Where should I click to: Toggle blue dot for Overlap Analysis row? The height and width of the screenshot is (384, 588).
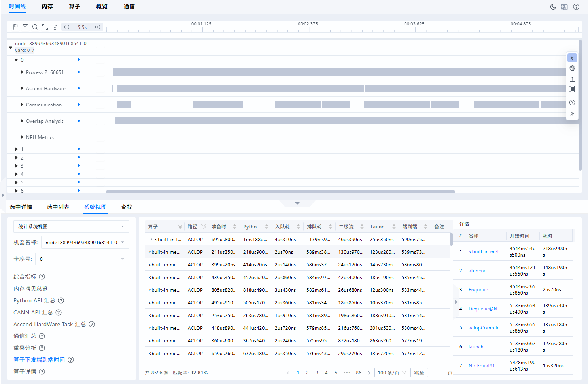click(79, 121)
